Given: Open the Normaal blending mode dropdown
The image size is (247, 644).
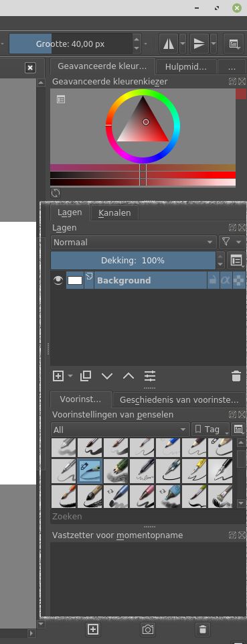Looking at the screenshot, I should click(x=133, y=243).
